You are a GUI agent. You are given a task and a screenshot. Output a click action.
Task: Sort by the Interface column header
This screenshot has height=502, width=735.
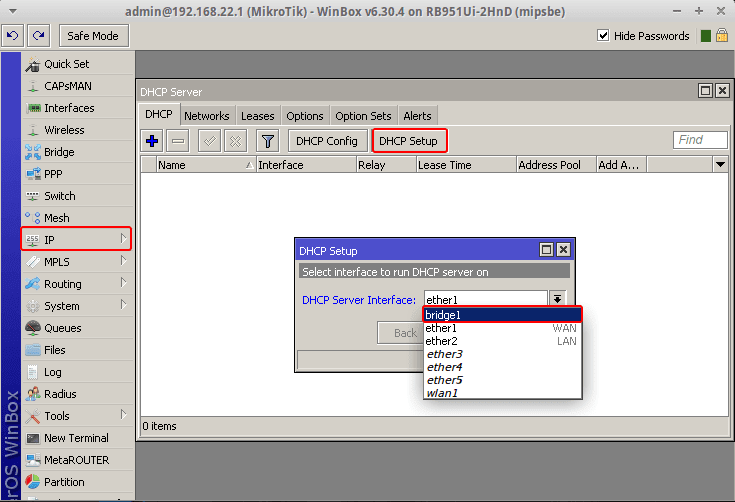(x=306, y=165)
